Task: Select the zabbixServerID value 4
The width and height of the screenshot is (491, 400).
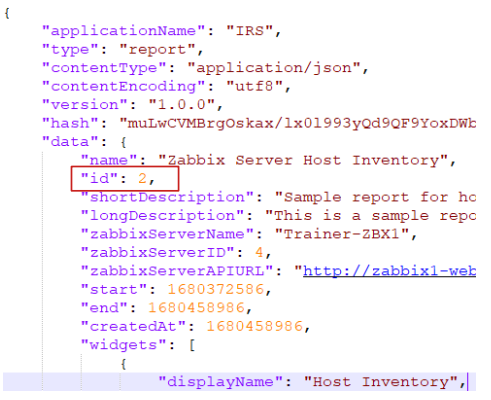Action: coord(259,253)
